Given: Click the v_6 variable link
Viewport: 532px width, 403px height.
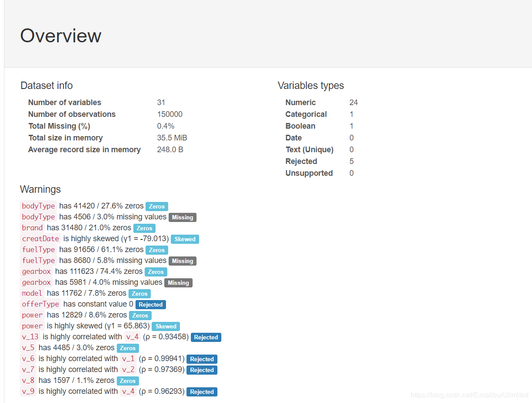Looking at the screenshot, I should 28,359.
